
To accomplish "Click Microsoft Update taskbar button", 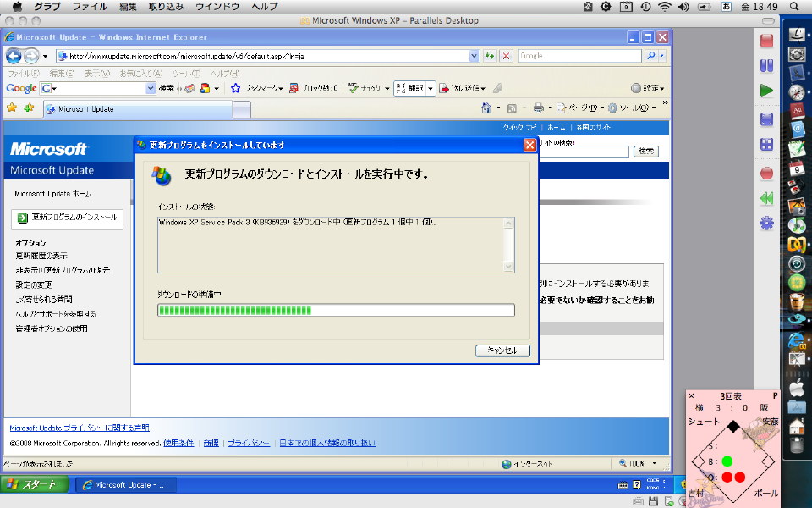I will click(126, 484).
